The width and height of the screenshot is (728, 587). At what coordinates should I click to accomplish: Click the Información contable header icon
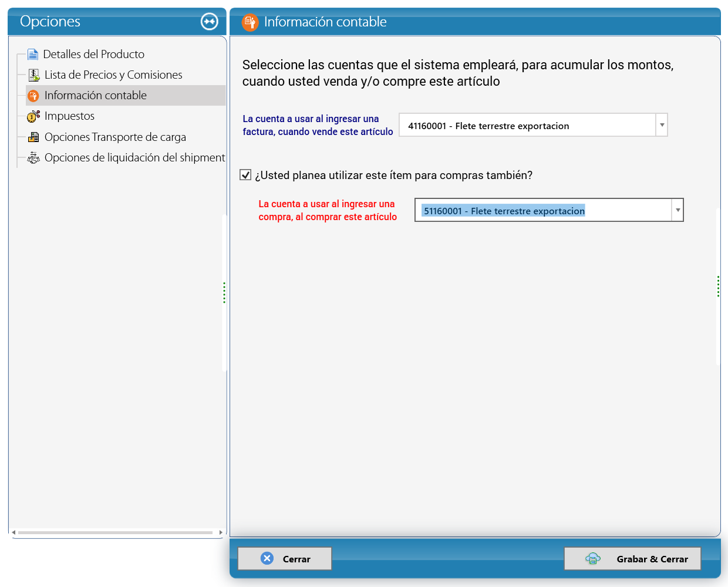[x=250, y=22]
